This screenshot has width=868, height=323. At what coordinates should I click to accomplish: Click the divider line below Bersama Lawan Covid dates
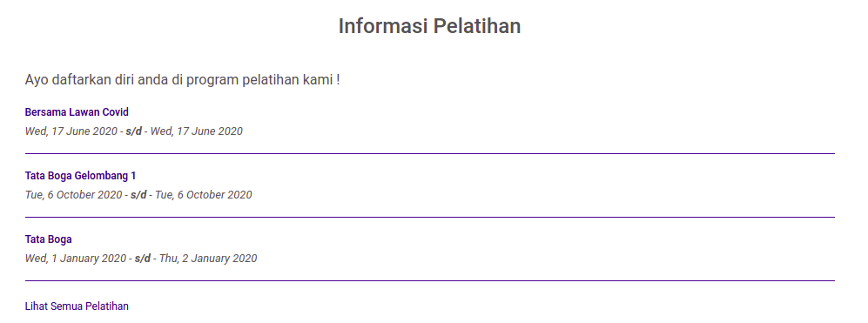click(429, 153)
